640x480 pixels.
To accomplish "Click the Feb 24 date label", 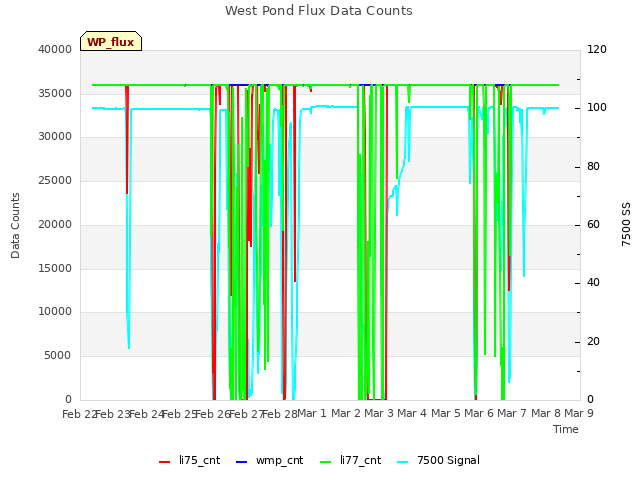I will point(147,414).
